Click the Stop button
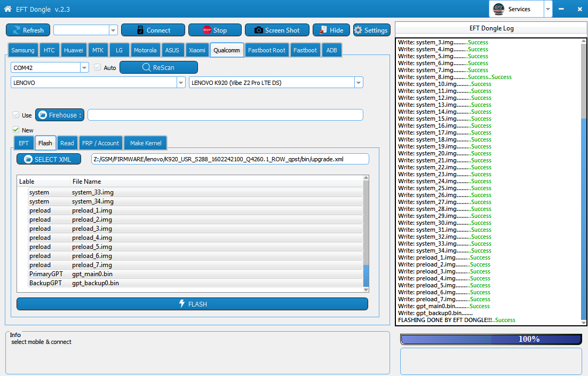This screenshot has width=588, height=376. (x=215, y=30)
